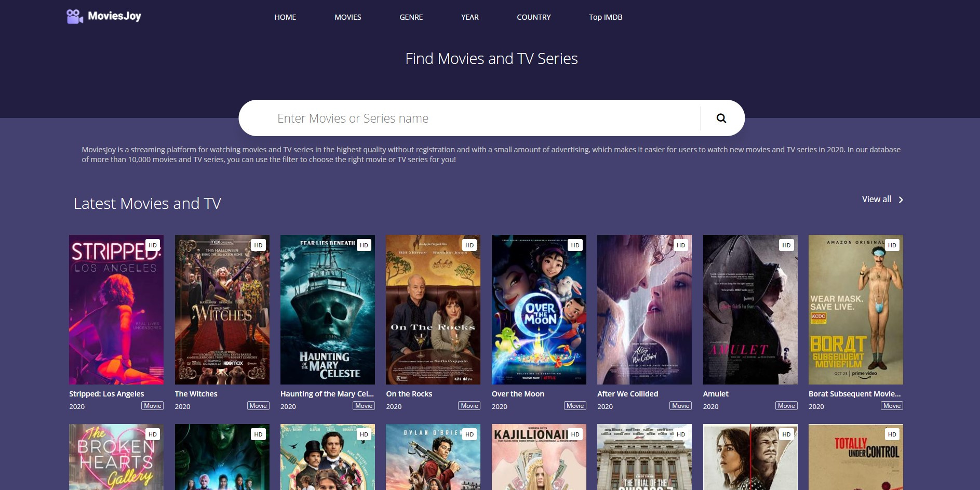Focus the Enter Movies or Series name field
Viewport: 980px width, 490px height.
tap(469, 118)
